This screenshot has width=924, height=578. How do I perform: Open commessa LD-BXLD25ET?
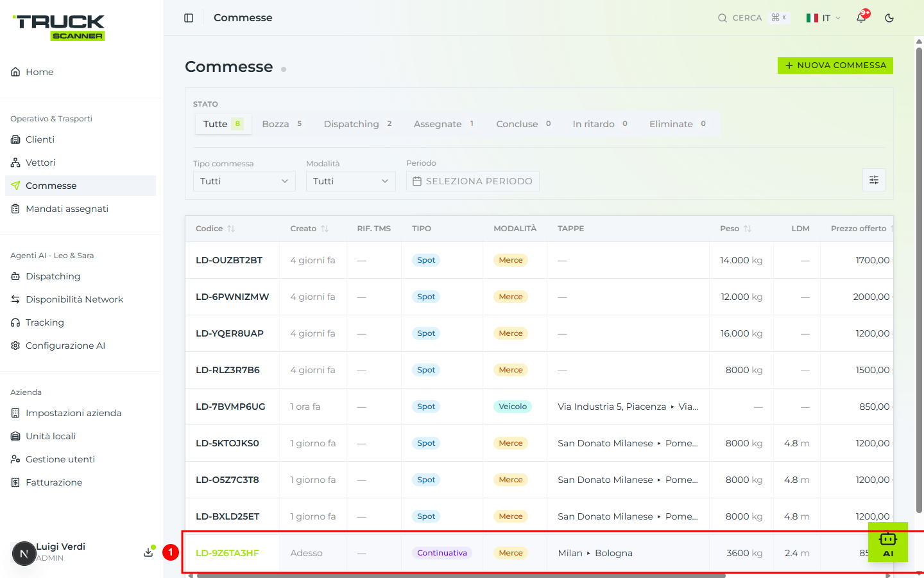[228, 516]
